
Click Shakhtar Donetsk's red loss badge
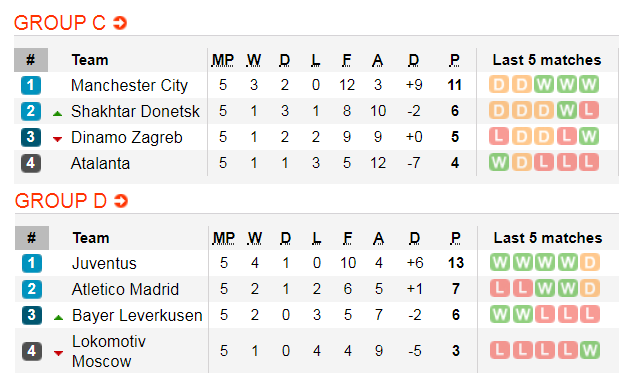click(x=589, y=111)
